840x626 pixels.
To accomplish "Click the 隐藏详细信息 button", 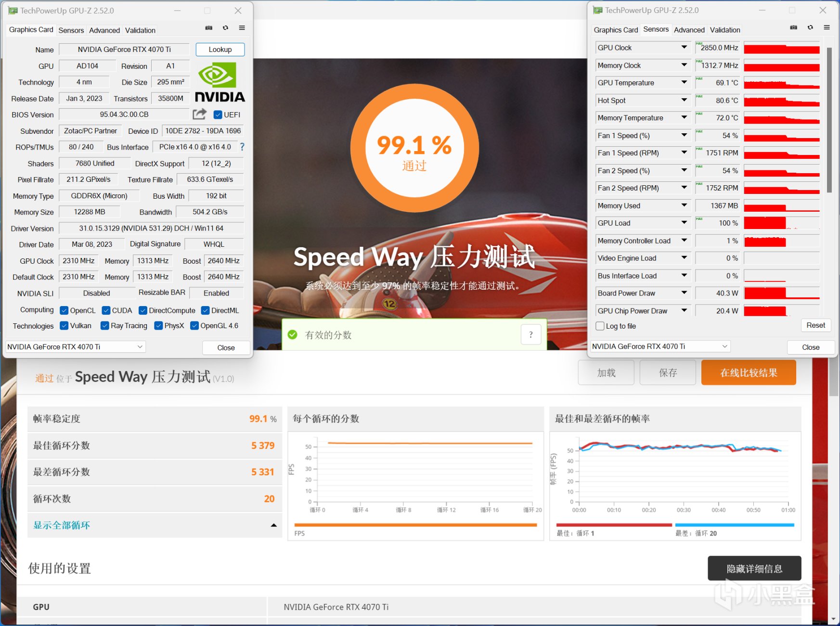I will pyautogui.click(x=754, y=569).
